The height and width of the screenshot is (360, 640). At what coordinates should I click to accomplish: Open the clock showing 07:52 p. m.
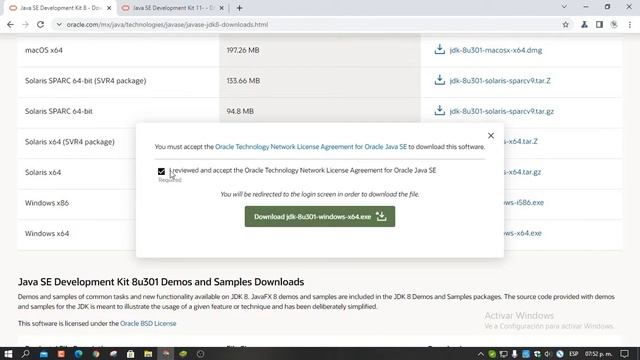pos(598,354)
